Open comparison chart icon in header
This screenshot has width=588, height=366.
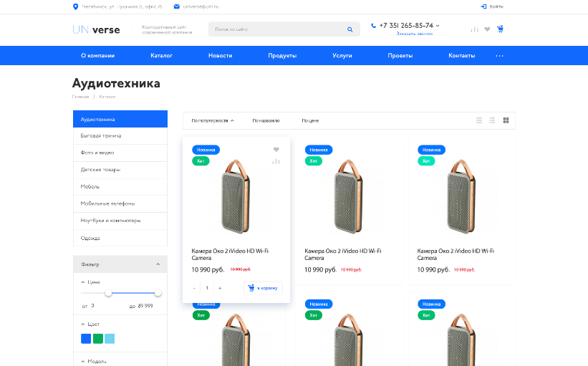474,29
